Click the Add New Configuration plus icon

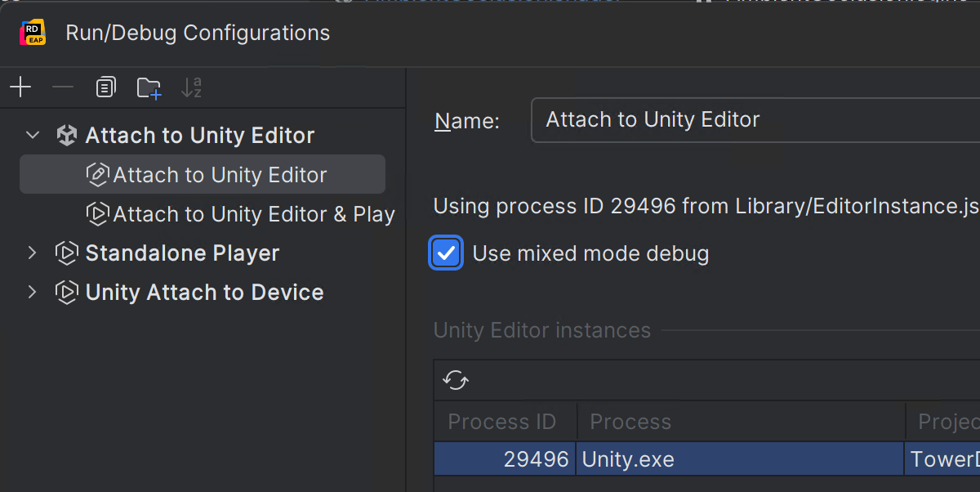pyautogui.click(x=20, y=87)
